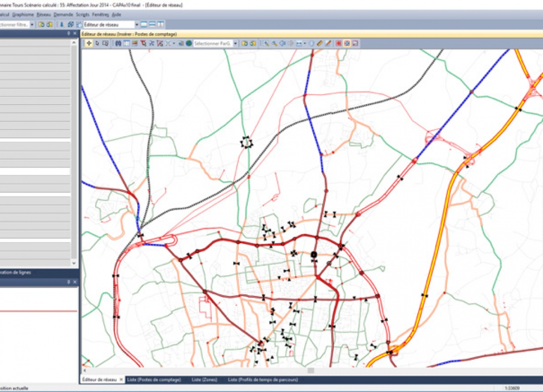Image resolution: width=543 pixels, height=392 pixels.
Task: Click the red square icon in editor toolbar
Action: pos(339,43)
